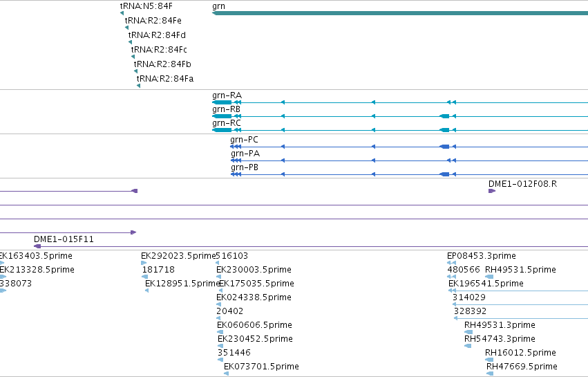This screenshot has width=588, height=377.
Task: Select the 480566 EST label
Action: [464, 270]
